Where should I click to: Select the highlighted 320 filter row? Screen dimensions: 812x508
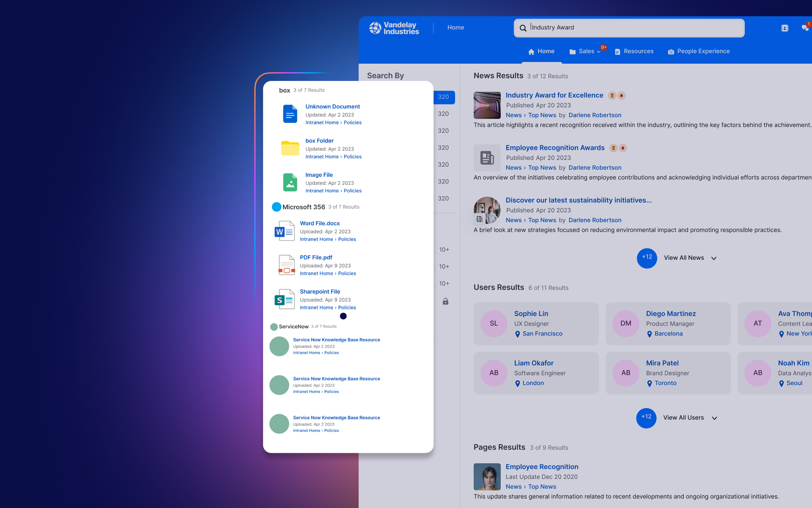[x=444, y=97]
